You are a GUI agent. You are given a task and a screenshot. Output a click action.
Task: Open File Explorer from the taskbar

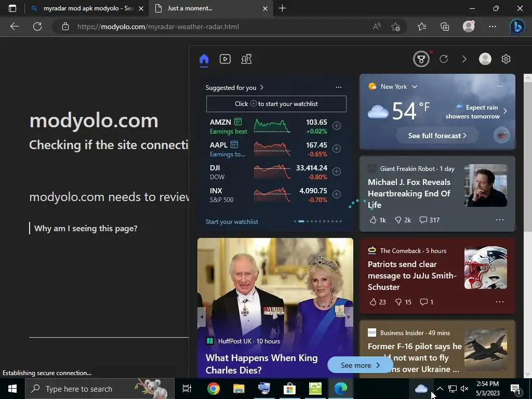click(239, 389)
